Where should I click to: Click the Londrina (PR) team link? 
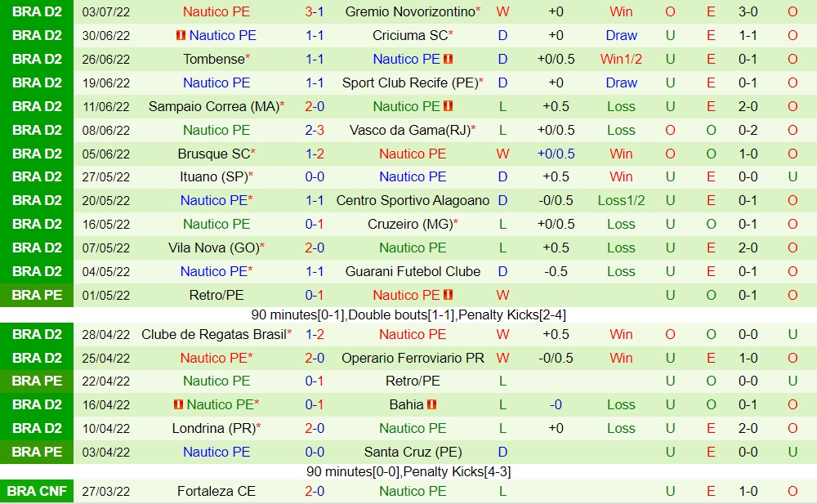213,428
